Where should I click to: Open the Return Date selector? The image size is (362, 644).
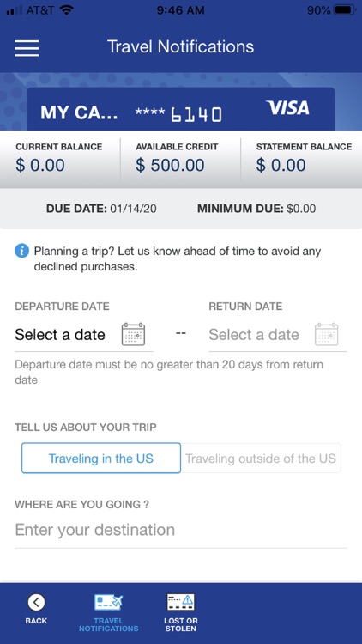[278, 335]
